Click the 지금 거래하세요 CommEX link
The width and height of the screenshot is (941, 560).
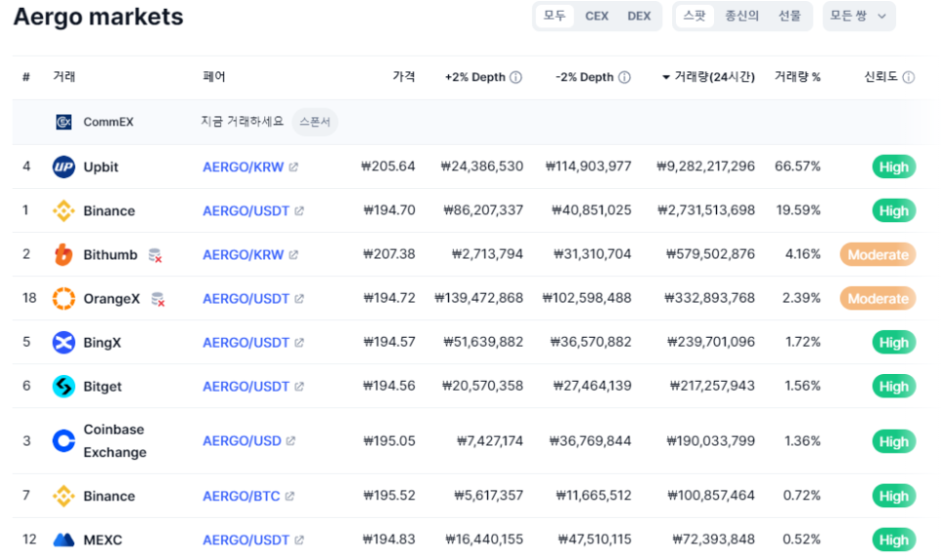(242, 121)
